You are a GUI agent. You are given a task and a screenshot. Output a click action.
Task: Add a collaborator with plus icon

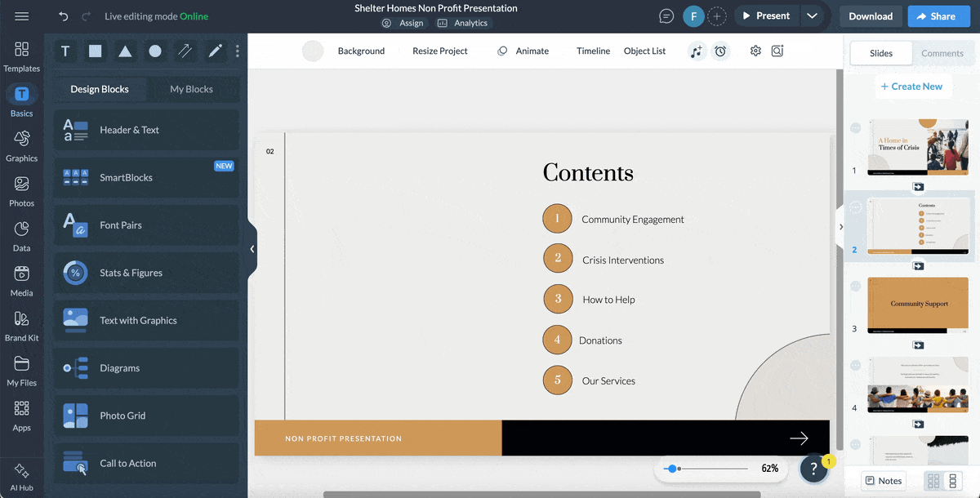click(716, 16)
